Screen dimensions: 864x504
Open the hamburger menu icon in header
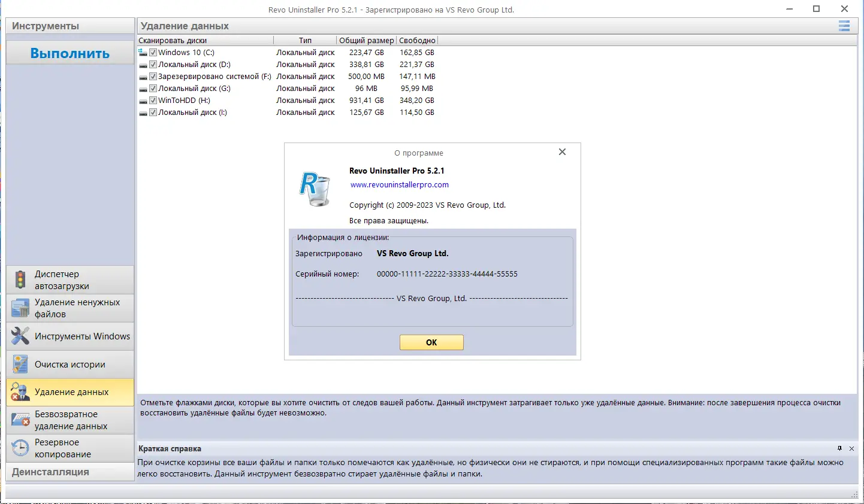click(844, 26)
